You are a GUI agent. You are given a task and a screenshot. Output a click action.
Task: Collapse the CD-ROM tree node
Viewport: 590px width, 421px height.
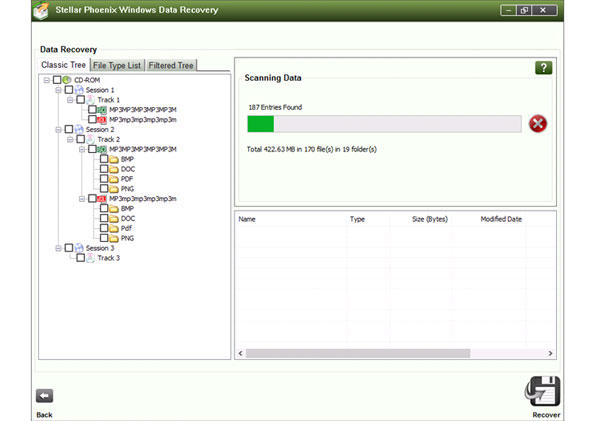[46, 80]
